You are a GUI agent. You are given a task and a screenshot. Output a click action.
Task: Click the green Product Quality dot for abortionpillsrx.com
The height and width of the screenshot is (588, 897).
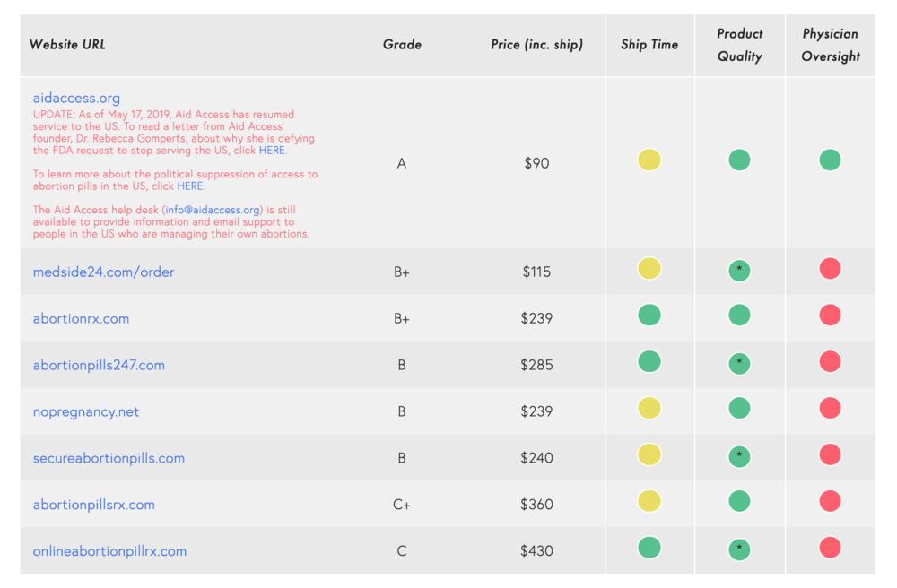pyautogui.click(x=739, y=501)
